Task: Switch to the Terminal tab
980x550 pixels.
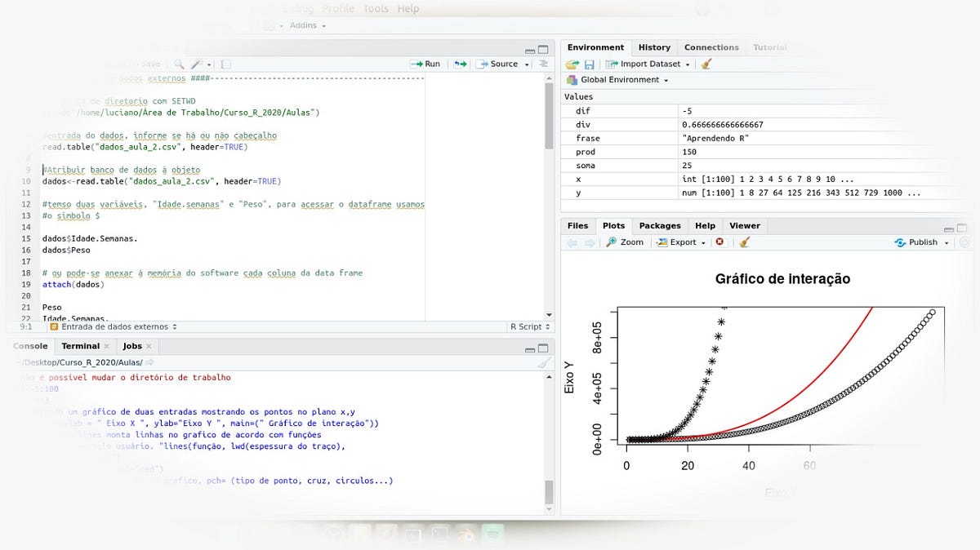Action: 79,345
